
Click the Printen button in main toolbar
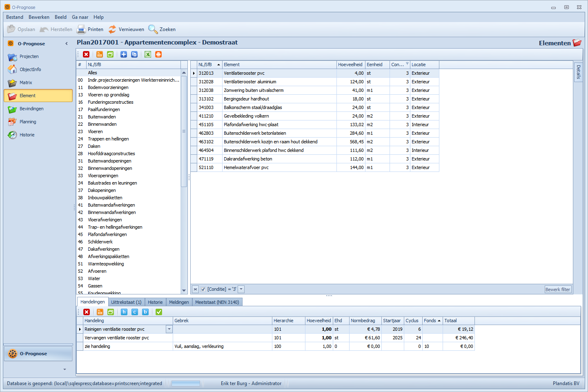pyautogui.click(x=90, y=29)
